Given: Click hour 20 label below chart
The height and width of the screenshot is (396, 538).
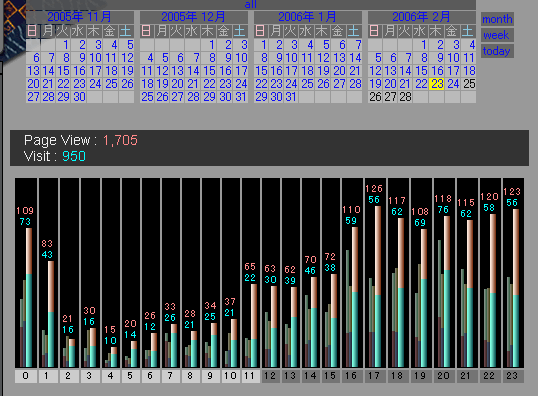Looking at the screenshot, I should click(443, 376).
